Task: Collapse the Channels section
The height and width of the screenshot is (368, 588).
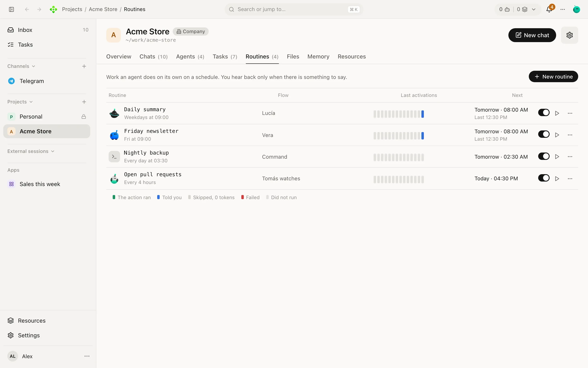Action: (x=21, y=66)
